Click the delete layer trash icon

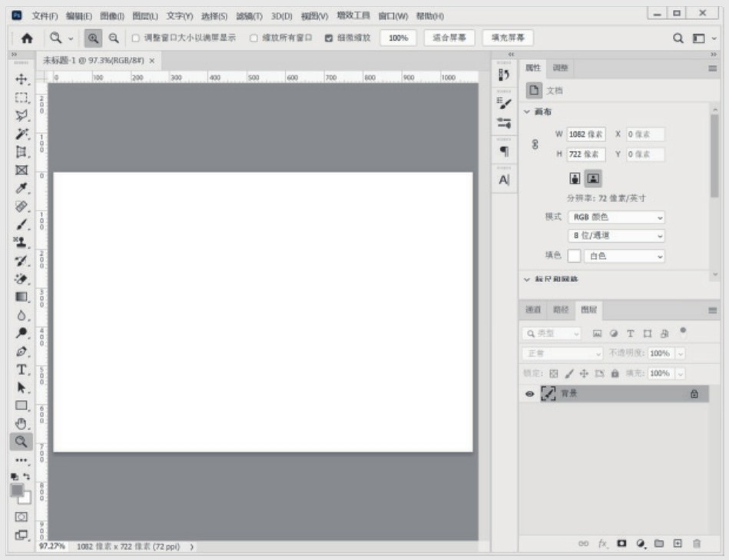click(x=697, y=543)
